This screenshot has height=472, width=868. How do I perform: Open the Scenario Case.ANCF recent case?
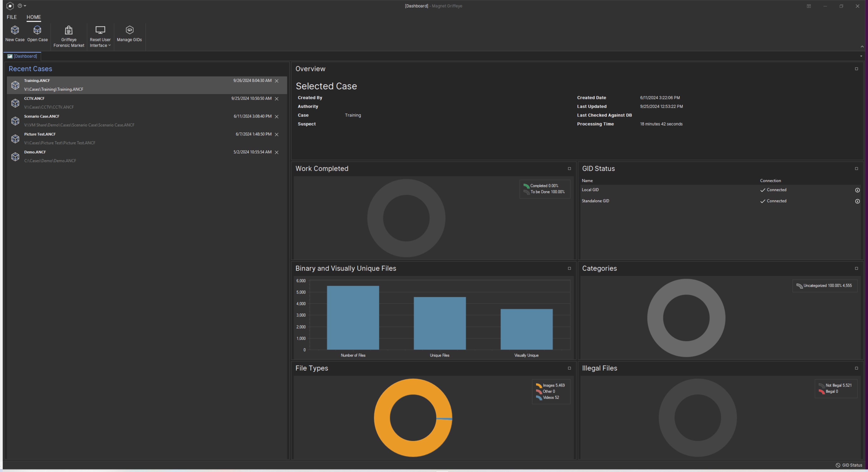coord(42,117)
